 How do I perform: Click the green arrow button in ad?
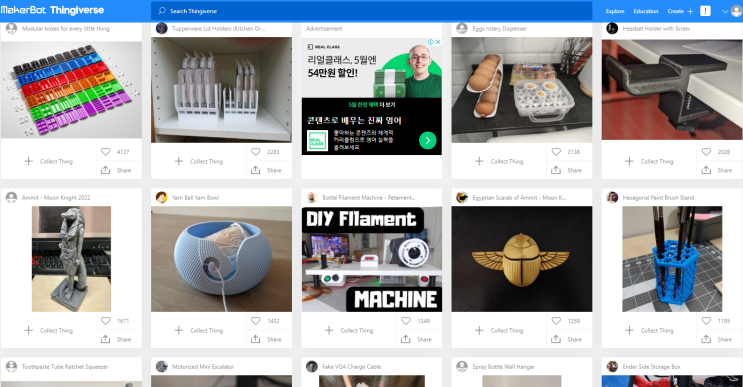pos(427,140)
